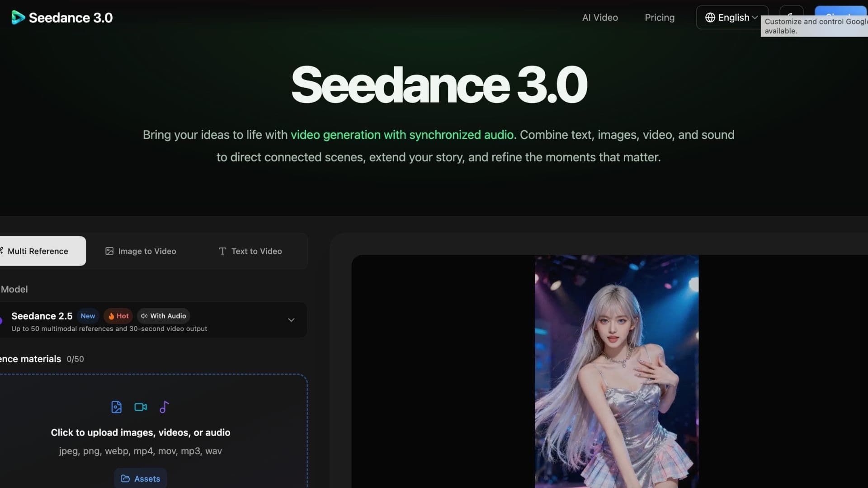Click the model dropdown chevron arrow
Viewport: 868px width, 488px height.
[291, 320]
